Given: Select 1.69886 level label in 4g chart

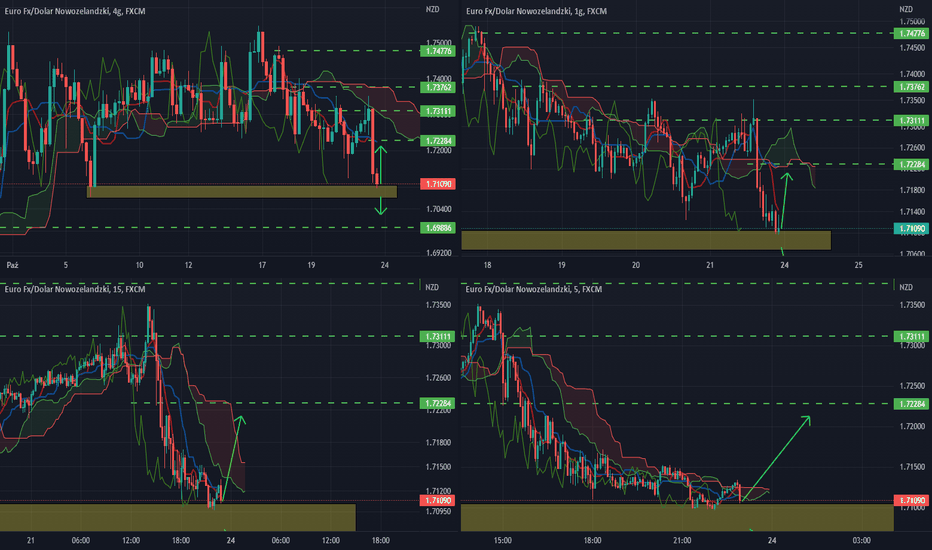Looking at the screenshot, I should point(438,228).
